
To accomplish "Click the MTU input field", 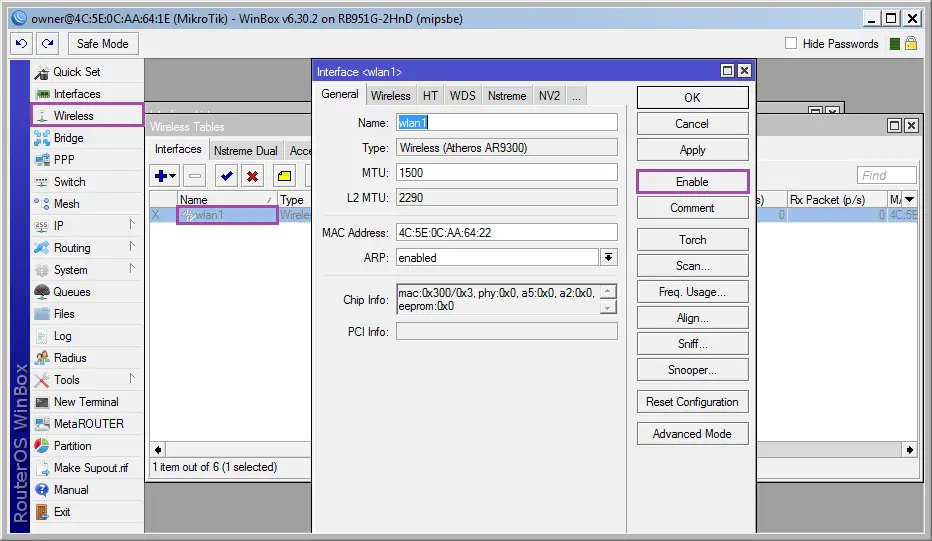I will [x=506, y=172].
